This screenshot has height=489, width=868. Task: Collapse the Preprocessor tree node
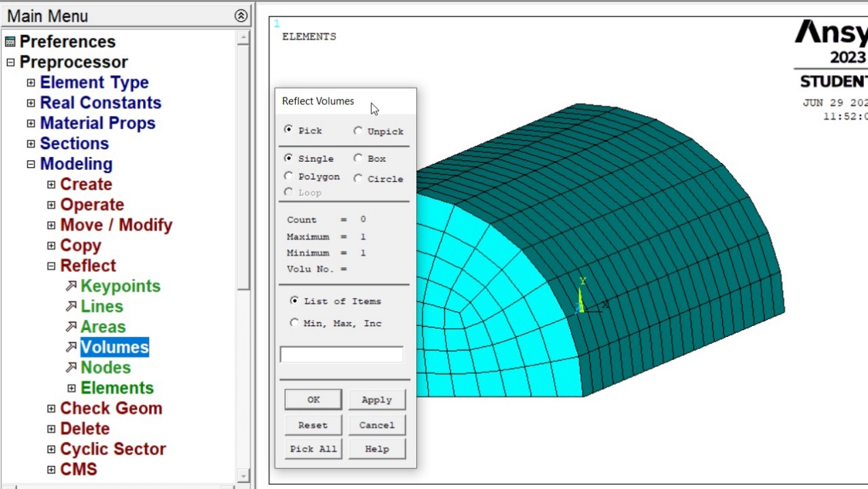(10, 62)
